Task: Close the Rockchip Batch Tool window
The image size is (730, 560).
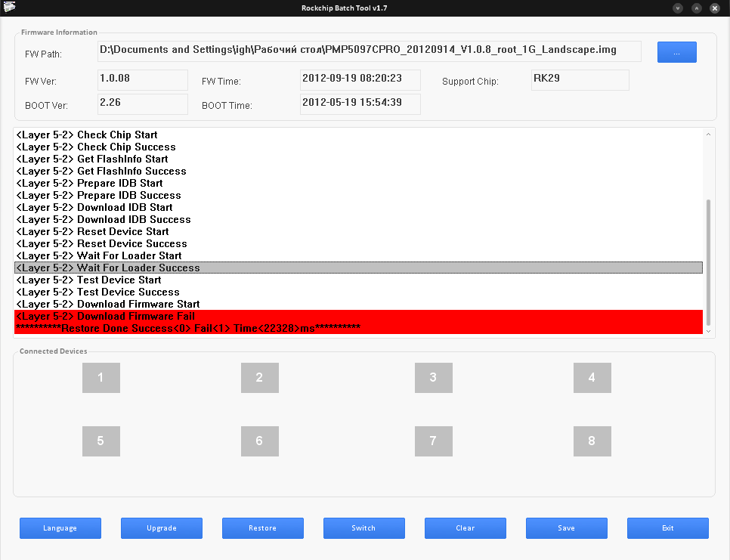Action: coord(715,8)
